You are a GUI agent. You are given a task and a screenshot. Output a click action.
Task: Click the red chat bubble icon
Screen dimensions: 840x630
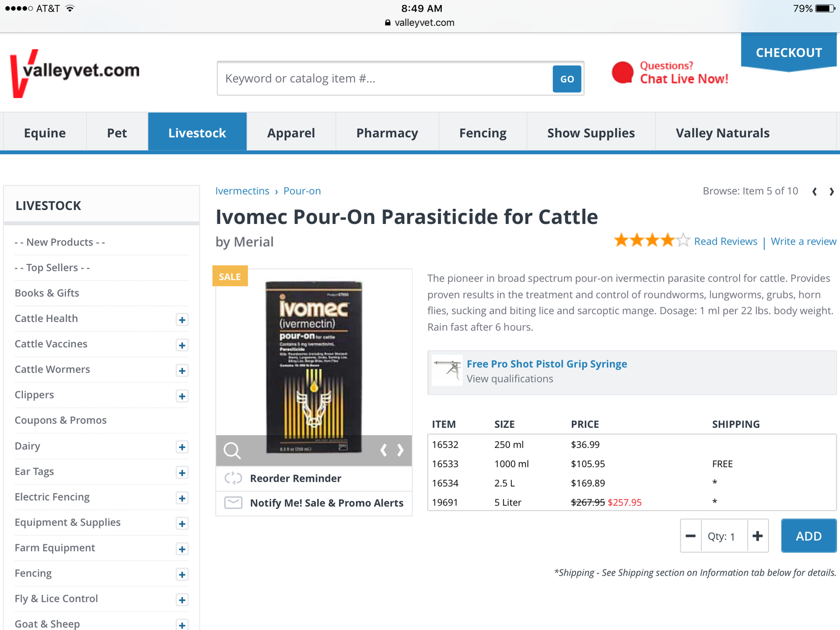[x=622, y=73]
